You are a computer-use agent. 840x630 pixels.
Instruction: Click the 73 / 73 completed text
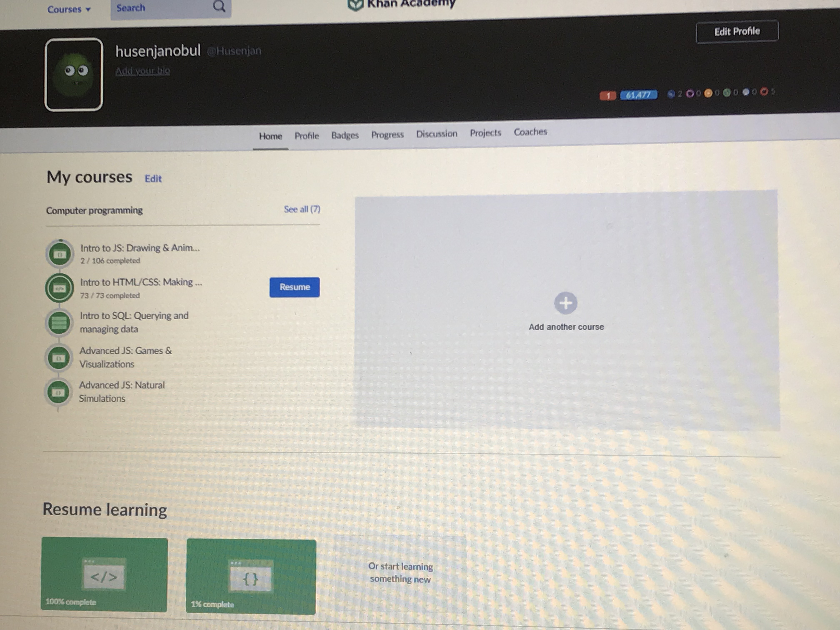pyautogui.click(x=110, y=295)
